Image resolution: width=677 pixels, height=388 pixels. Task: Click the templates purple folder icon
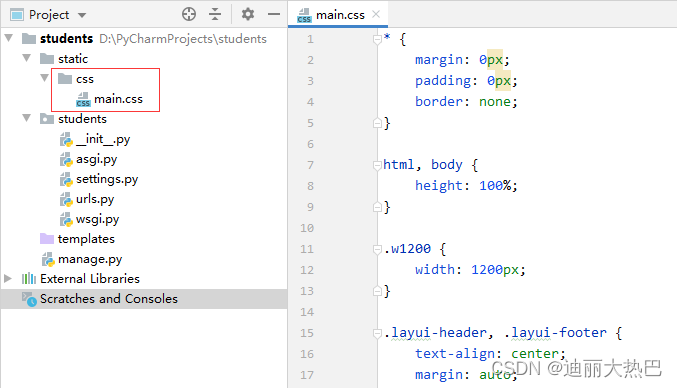pos(47,238)
